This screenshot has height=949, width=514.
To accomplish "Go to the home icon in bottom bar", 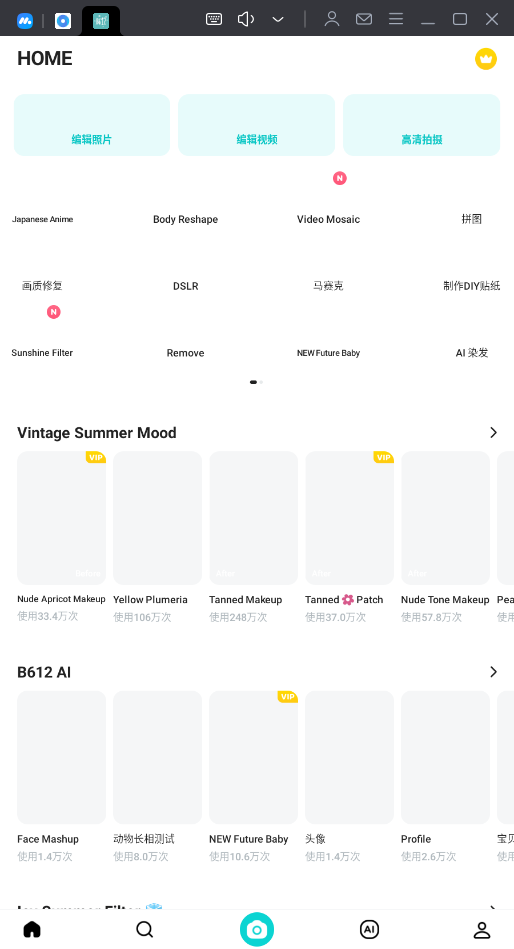I will click(x=32, y=929).
